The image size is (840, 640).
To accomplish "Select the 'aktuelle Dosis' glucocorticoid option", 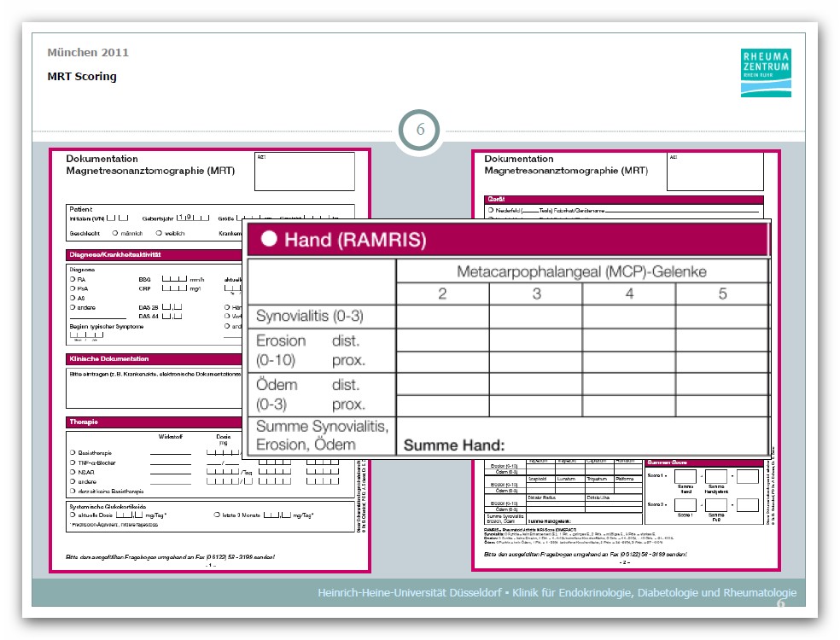I will (73, 515).
